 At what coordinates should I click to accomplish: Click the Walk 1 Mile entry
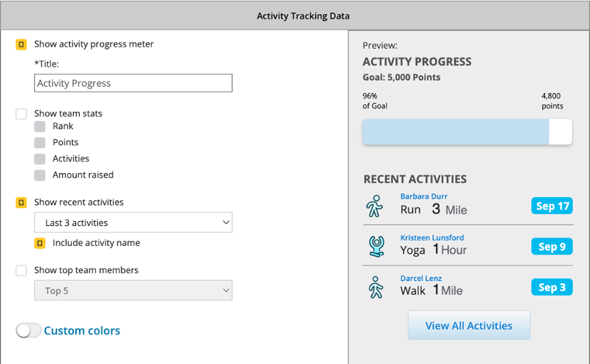[x=431, y=290]
